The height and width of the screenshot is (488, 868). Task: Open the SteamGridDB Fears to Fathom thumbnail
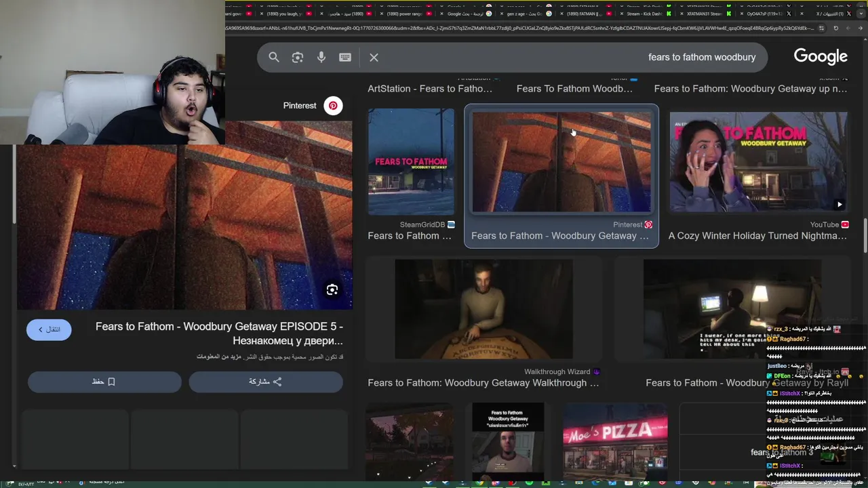click(411, 161)
